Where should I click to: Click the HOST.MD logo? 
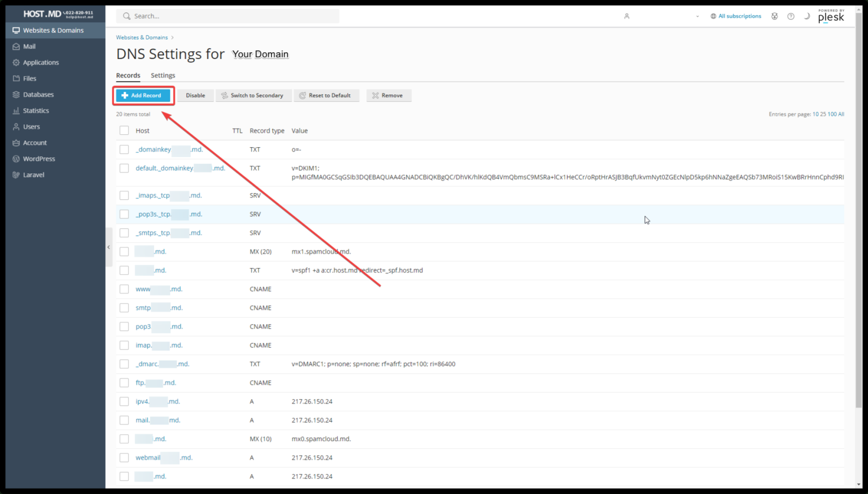pos(58,14)
